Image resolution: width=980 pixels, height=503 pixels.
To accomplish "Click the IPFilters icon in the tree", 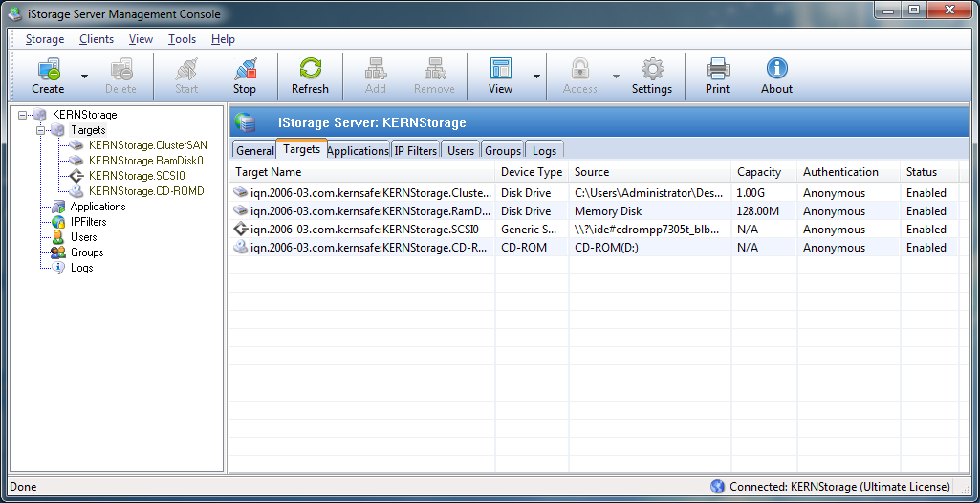I will pyautogui.click(x=58, y=222).
